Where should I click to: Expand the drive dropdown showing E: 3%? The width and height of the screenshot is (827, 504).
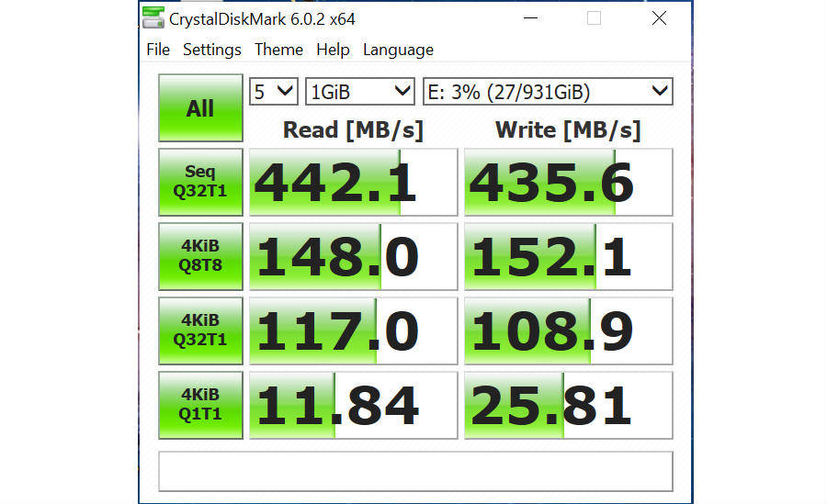[548, 92]
